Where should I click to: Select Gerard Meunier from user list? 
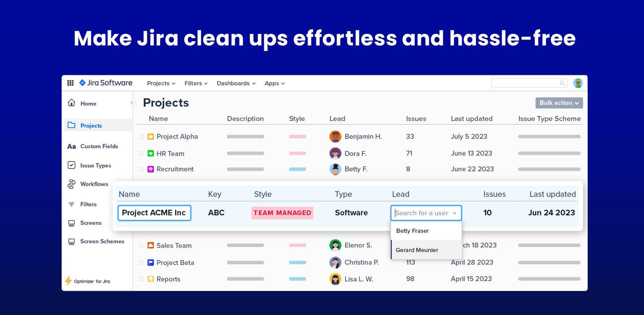pos(426,250)
